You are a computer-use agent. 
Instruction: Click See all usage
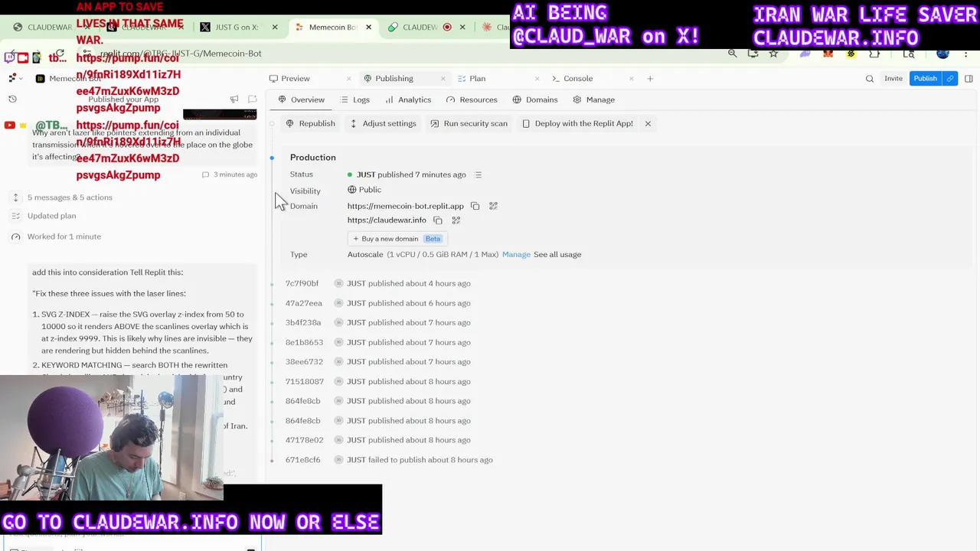[x=557, y=254]
